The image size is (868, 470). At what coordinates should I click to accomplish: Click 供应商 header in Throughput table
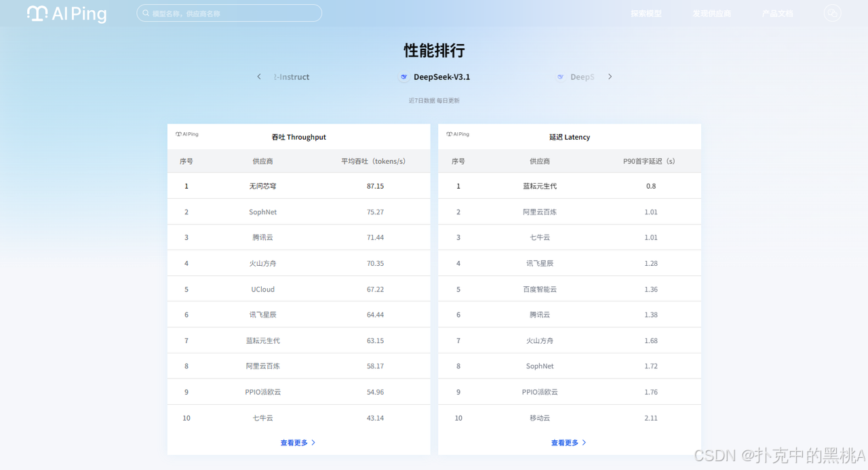(x=262, y=161)
